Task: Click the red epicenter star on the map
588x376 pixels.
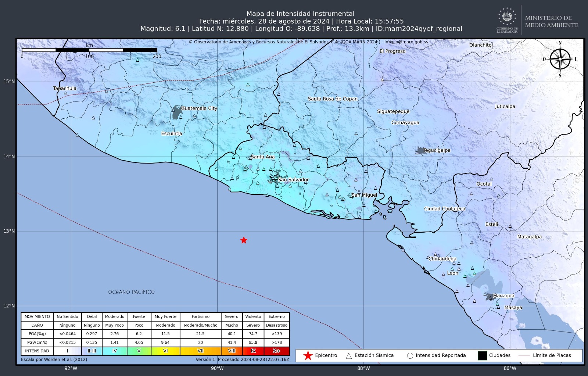Action: pos(244,240)
